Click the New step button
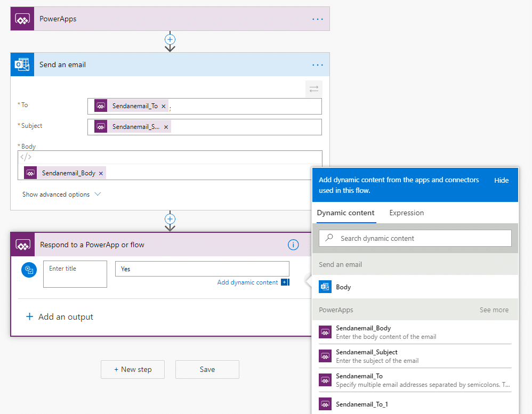Screen dimensions: 532x414 [133, 370]
